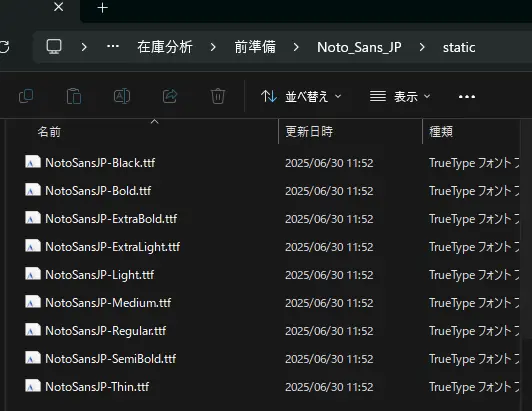Click font file icon of NotoSansJP-ExtraBold.ttf
This screenshot has height=411, width=532.
33,218
